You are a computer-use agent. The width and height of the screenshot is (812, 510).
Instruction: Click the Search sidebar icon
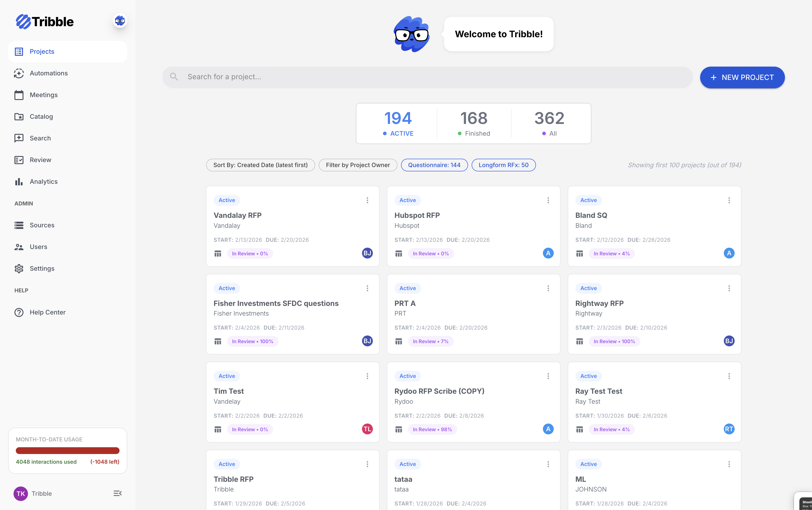[19, 138]
